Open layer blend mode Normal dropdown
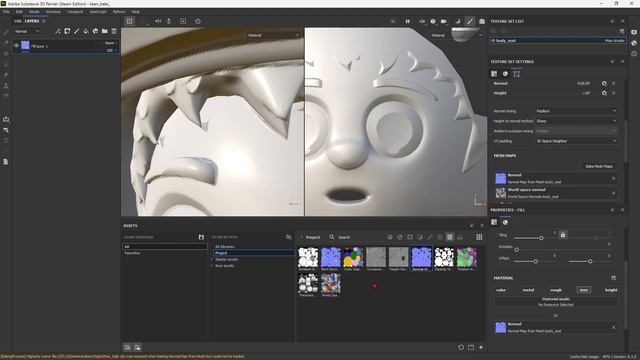This screenshot has height=360, width=640. (27, 31)
